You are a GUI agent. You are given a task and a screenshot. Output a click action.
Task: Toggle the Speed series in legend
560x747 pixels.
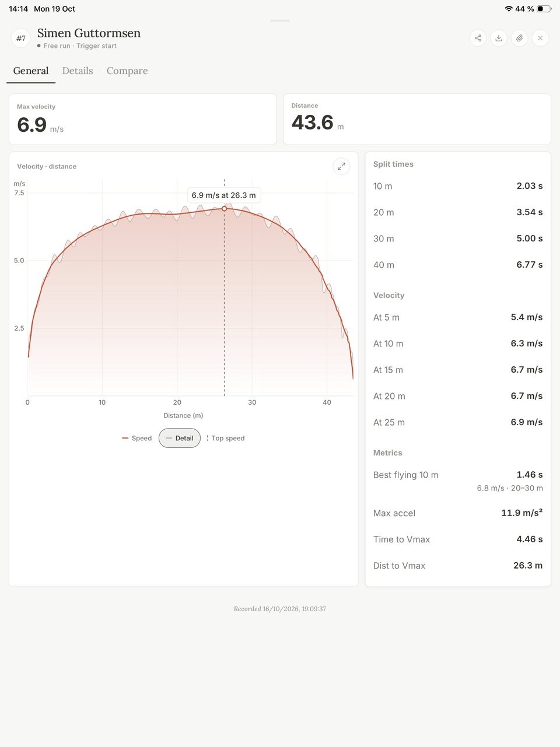click(x=137, y=438)
